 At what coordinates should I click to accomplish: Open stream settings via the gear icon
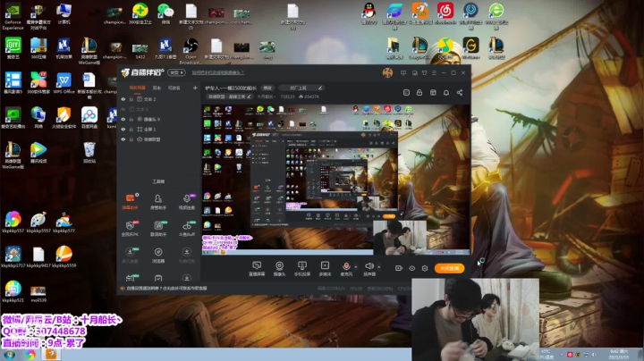click(425, 268)
